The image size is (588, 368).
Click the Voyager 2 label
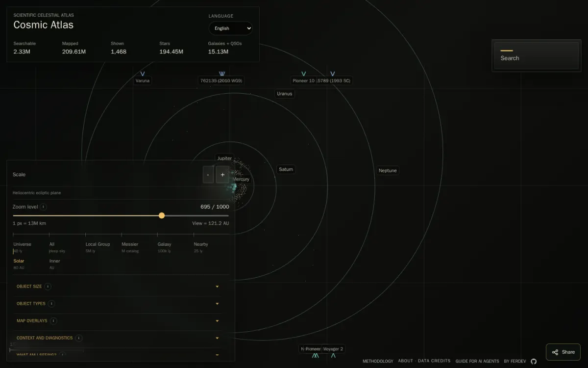333,349
